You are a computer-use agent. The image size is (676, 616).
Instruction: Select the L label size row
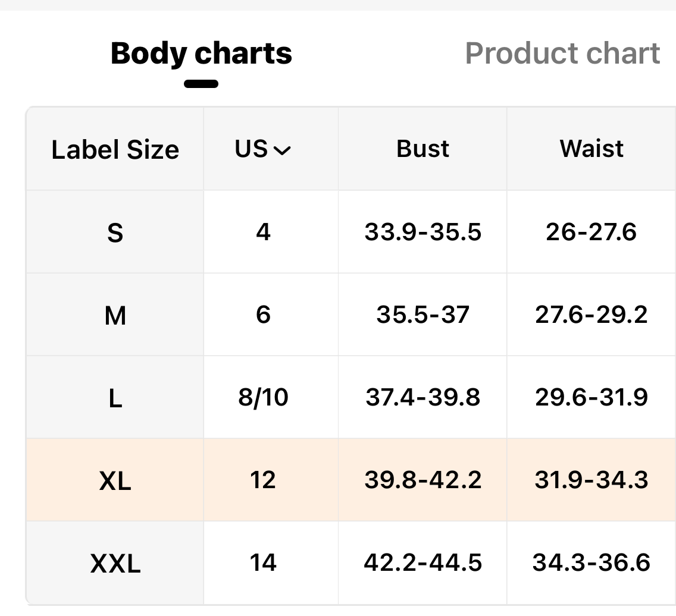click(115, 397)
